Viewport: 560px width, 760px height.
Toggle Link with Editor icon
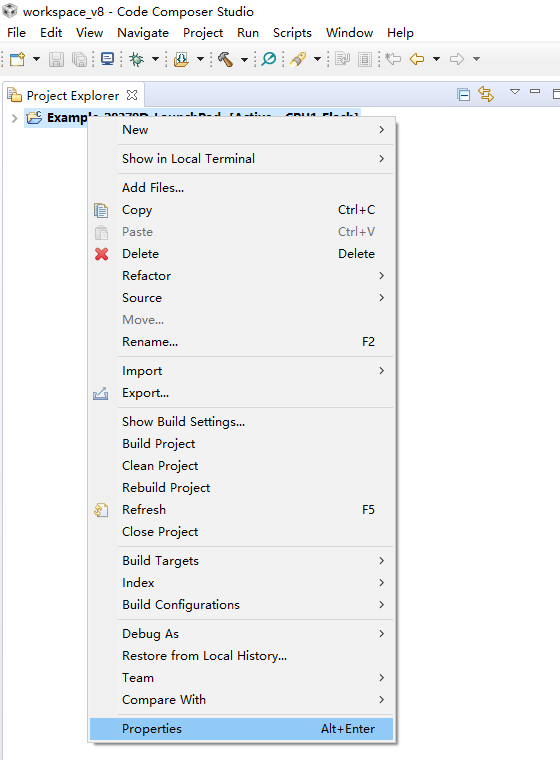[x=486, y=94]
